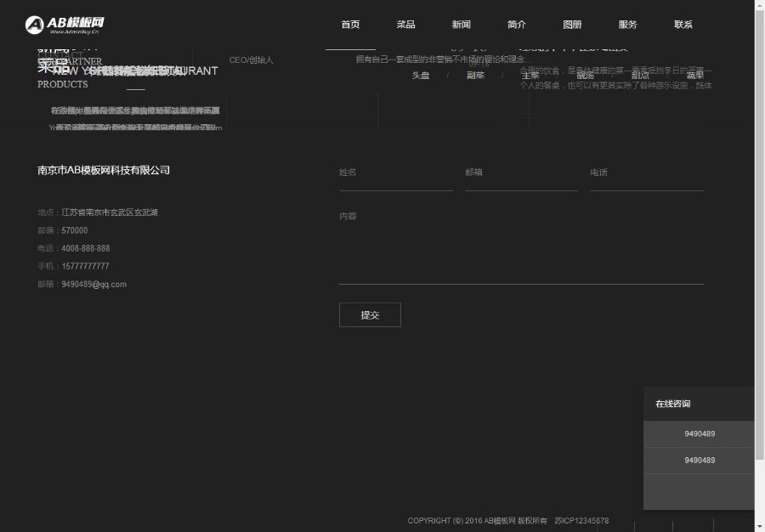Screen dimensions: 765x532
Task: Select the 靓汤 category tab
Action: click(585, 75)
